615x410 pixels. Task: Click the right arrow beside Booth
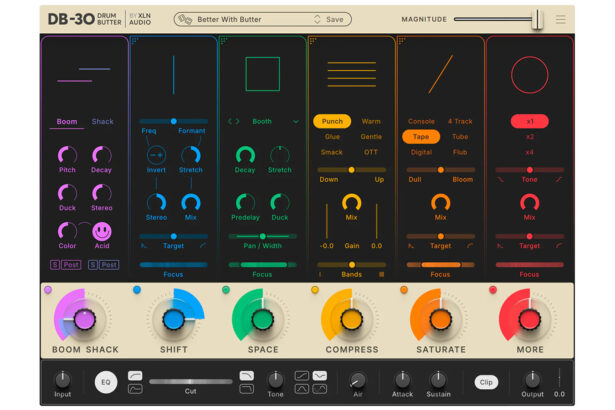pyautogui.click(x=237, y=122)
